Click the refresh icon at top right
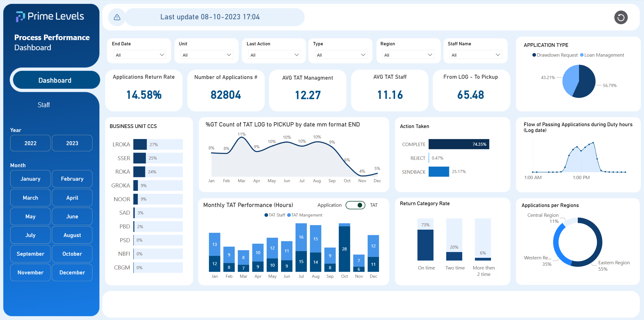 coord(621,17)
